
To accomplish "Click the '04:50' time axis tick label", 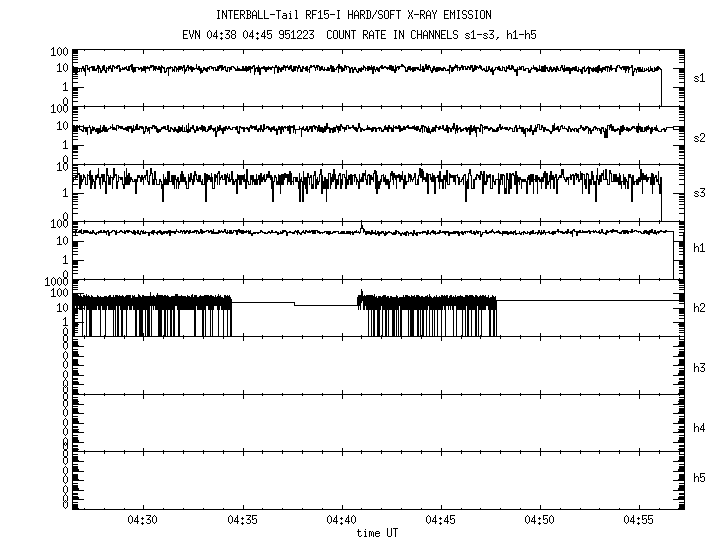I will 540,520.
